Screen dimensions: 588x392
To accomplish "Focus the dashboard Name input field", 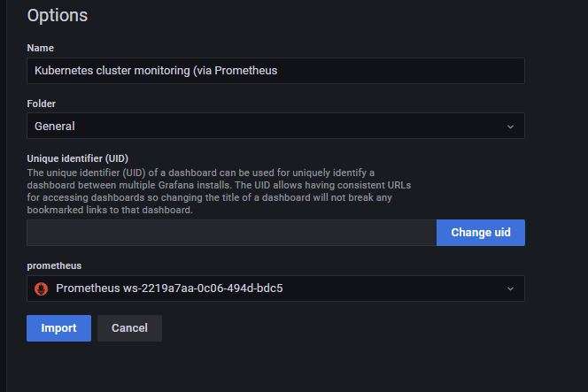I will (x=275, y=71).
